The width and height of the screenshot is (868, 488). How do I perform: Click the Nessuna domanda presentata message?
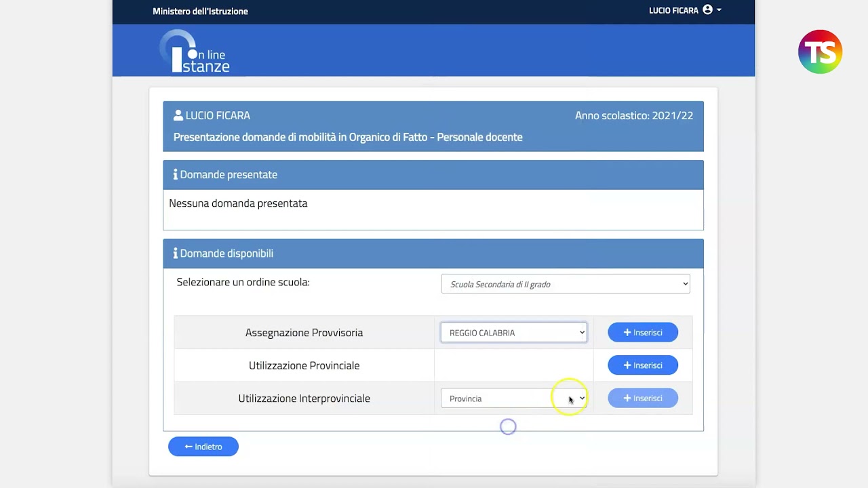238,203
